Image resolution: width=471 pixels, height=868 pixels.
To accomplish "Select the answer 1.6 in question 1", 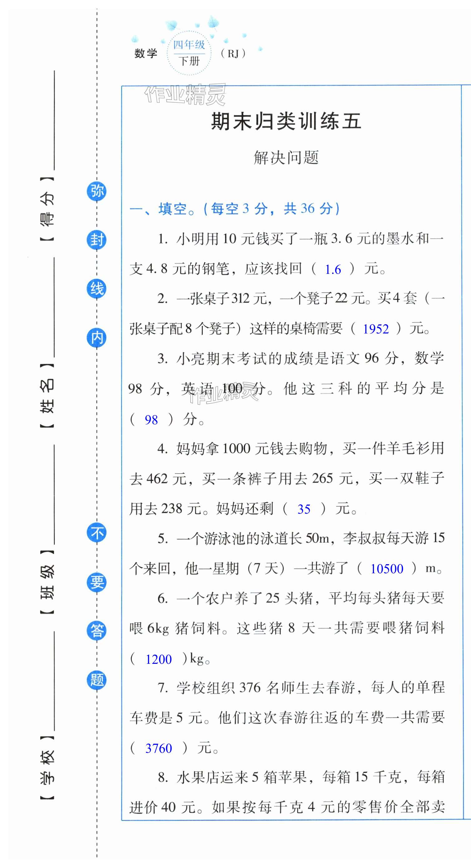I will [x=333, y=269].
